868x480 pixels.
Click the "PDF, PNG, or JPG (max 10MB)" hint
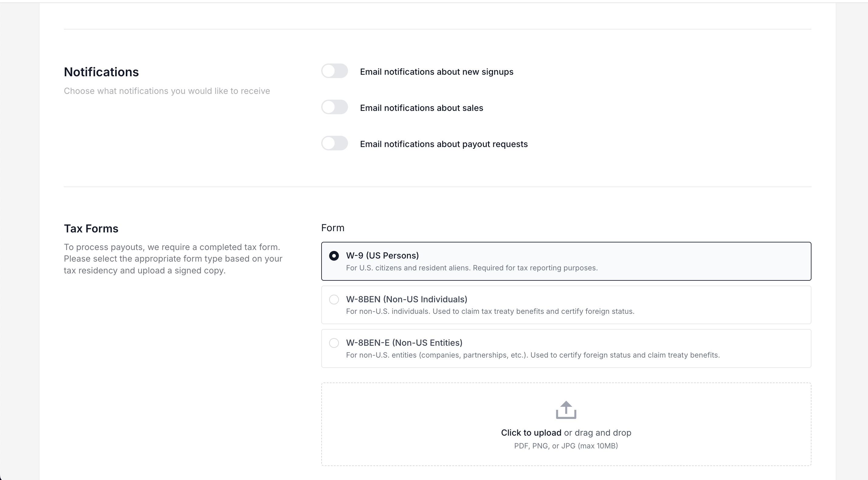coord(566,446)
